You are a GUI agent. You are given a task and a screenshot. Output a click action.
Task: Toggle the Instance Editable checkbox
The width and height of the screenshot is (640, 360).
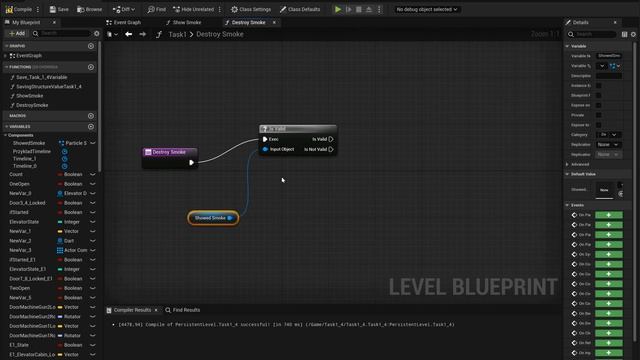click(x=598, y=85)
